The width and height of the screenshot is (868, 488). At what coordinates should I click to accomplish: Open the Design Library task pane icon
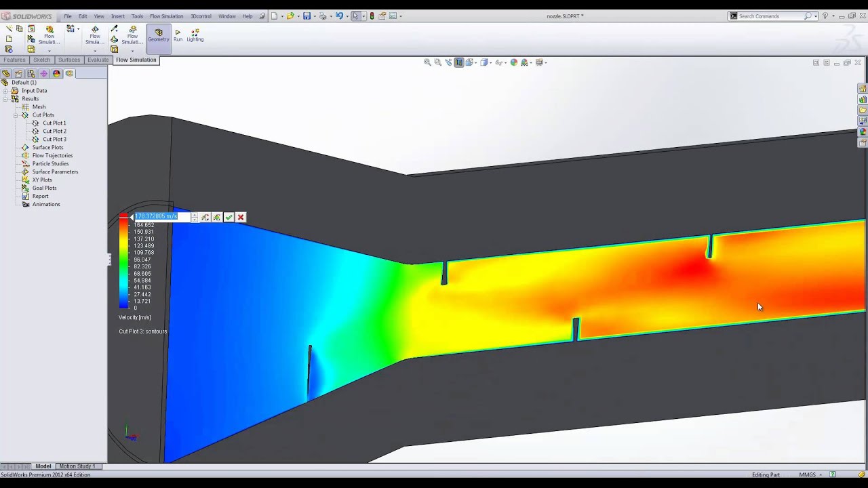point(863,100)
